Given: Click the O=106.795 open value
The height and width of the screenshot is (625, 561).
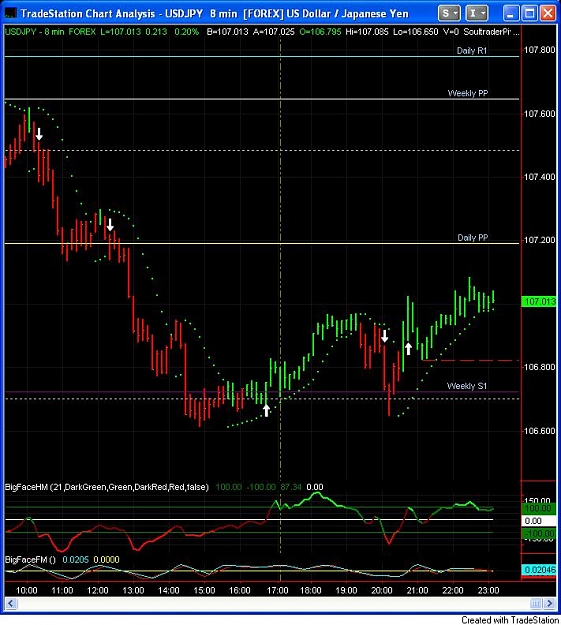Looking at the screenshot, I should tap(320, 31).
